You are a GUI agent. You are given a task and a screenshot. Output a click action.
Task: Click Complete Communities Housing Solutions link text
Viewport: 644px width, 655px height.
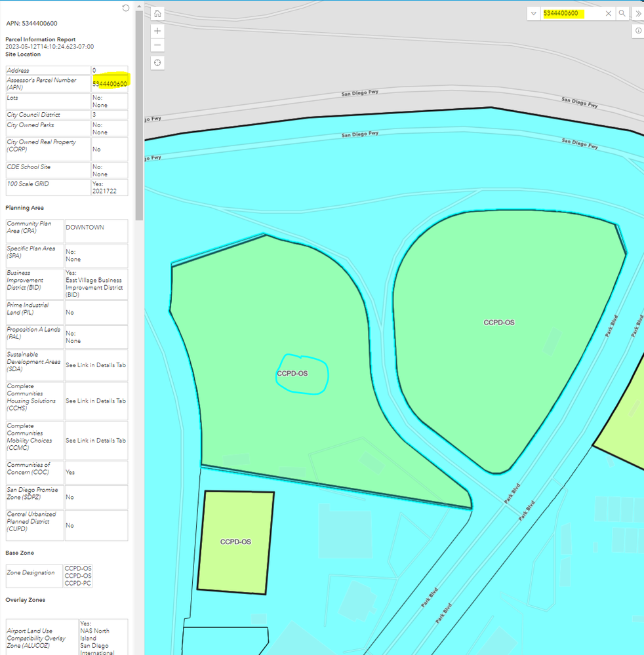tap(96, 401)
